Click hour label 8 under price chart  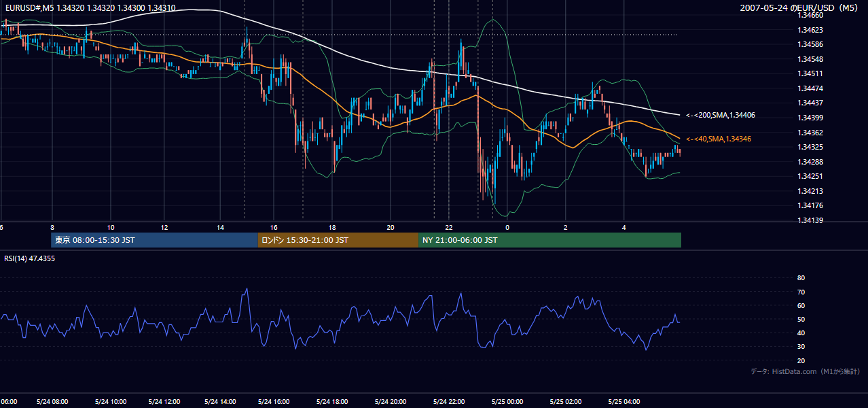(x=52, y=227)
